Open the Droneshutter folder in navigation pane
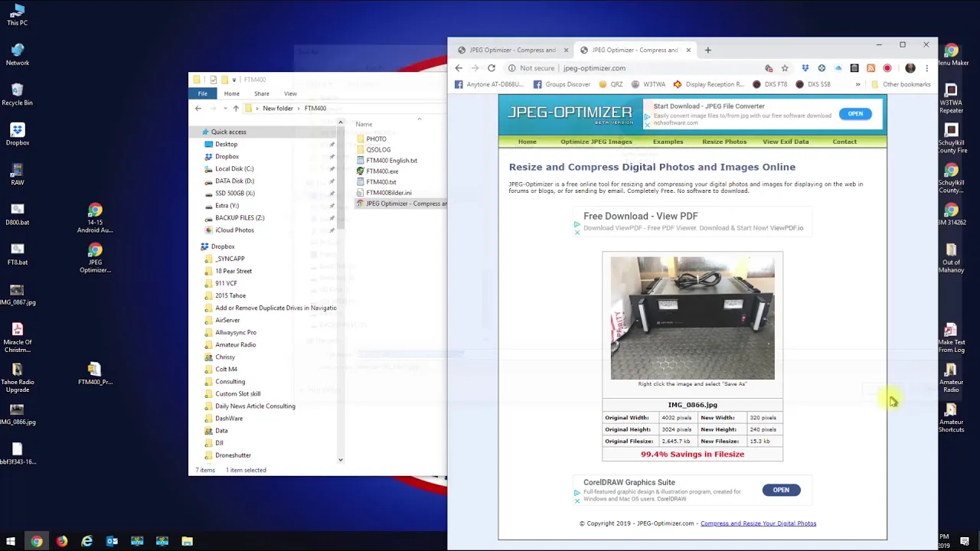Image resolution: width=980 pixels, height=551 pixels. (233, 455)
